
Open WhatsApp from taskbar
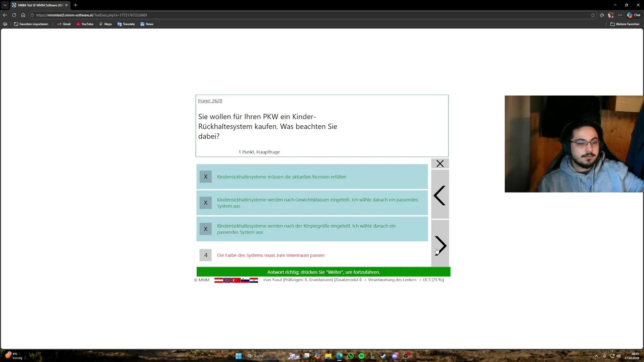350,356
